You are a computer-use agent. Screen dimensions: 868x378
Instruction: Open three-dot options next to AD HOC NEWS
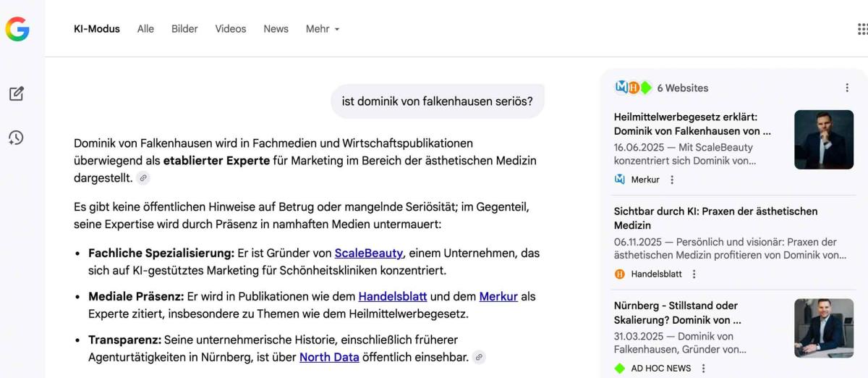coord(703,368)
